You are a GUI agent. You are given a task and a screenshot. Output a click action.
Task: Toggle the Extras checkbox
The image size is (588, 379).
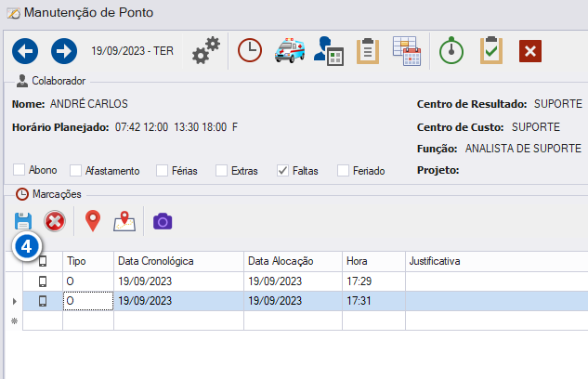[x=221, y=171]
